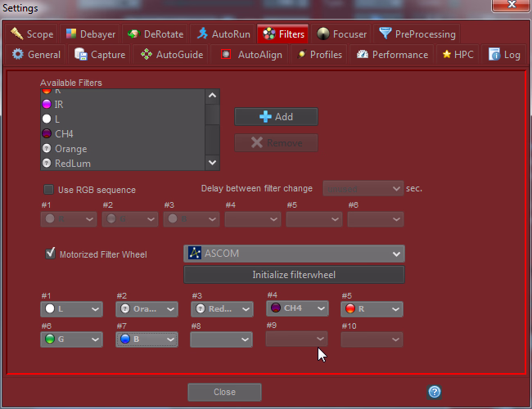
Task: Open the DeRotate tab
Action: coord(156,34)
